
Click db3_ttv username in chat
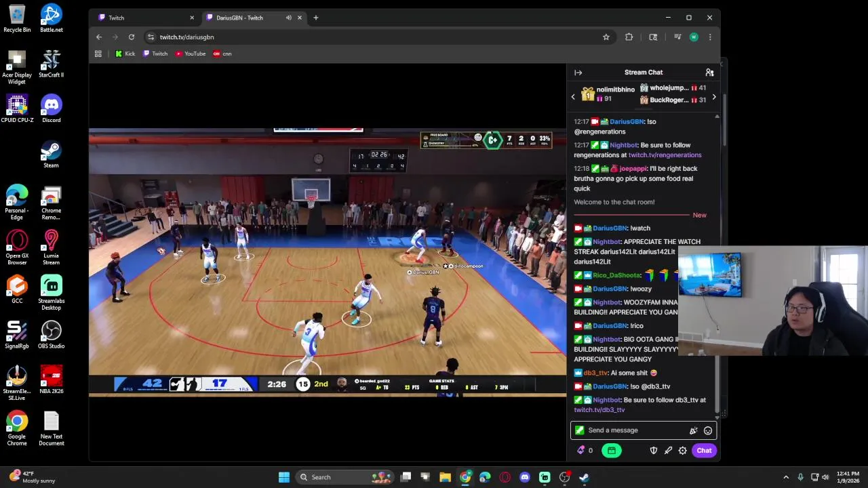596,373
